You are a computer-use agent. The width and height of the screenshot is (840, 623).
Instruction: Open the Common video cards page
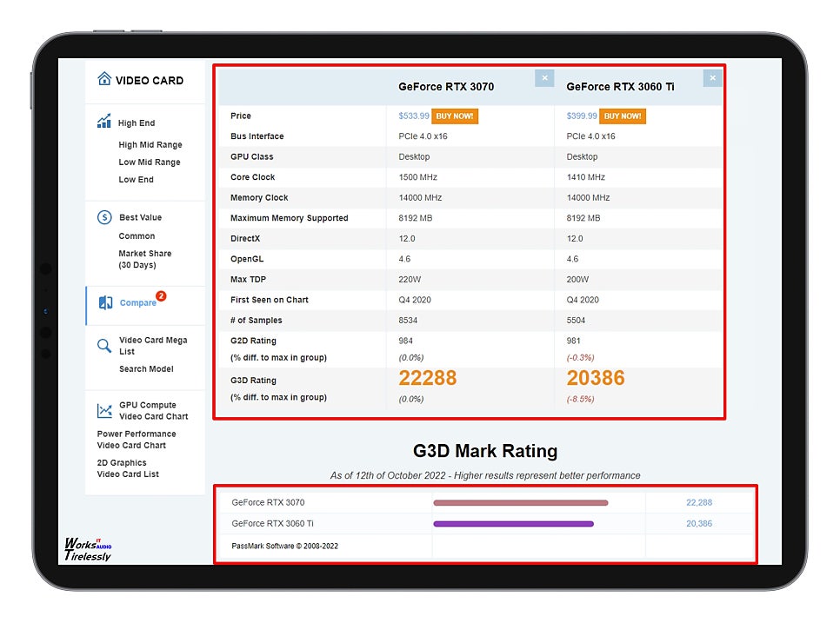137,236
